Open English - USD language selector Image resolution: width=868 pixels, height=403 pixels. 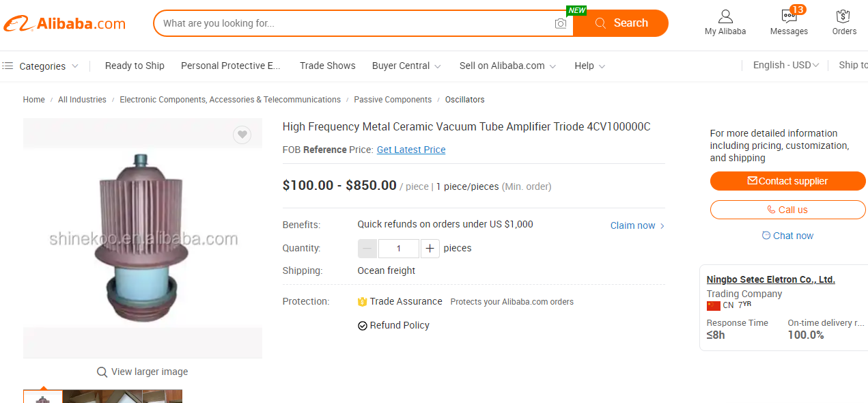pos(785,66)
